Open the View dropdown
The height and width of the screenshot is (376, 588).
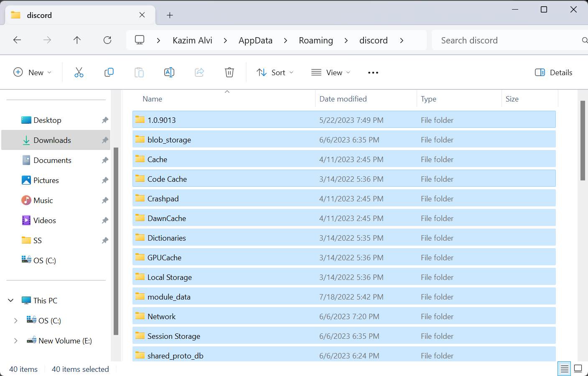pos(331,72)
